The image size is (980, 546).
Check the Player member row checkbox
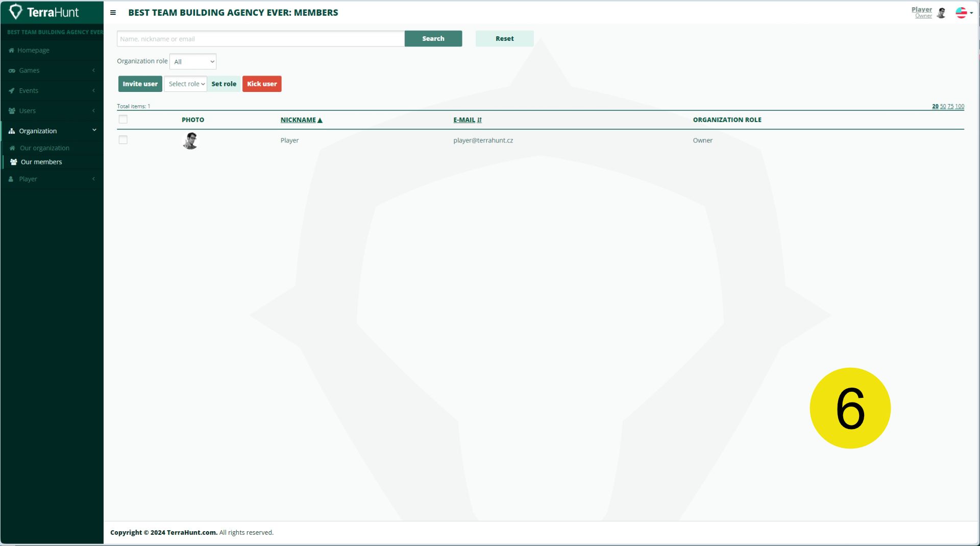123,140
